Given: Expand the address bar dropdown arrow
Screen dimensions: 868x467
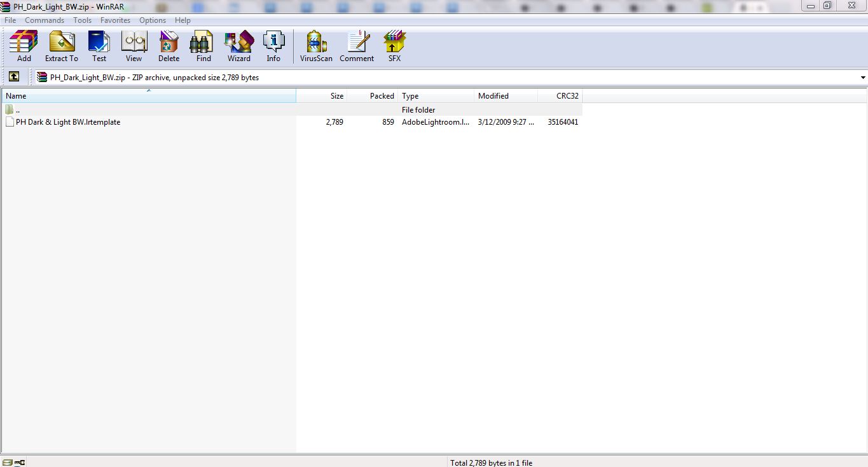Looking at the screenshot, I should coord(863,78).
